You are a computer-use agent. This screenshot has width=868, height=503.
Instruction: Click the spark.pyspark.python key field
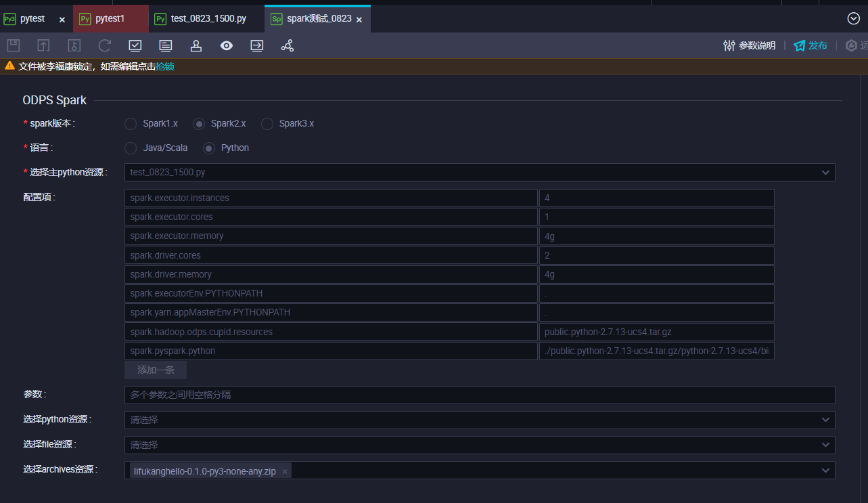pyautogui.click(x=331, y=351)
